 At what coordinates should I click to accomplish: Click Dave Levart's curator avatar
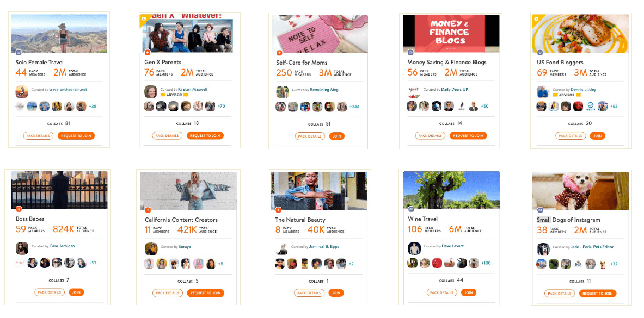coord(414,248)
